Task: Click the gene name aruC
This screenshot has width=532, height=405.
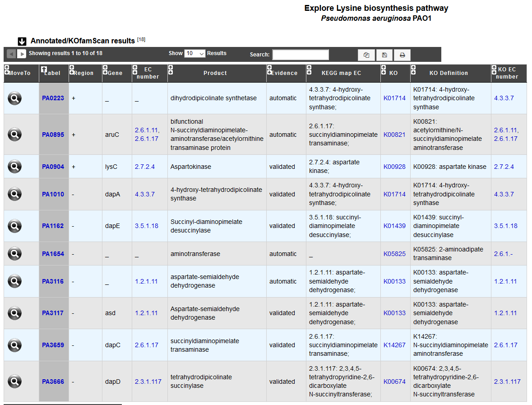Action: pyautogui.click(x=112, y=135)
